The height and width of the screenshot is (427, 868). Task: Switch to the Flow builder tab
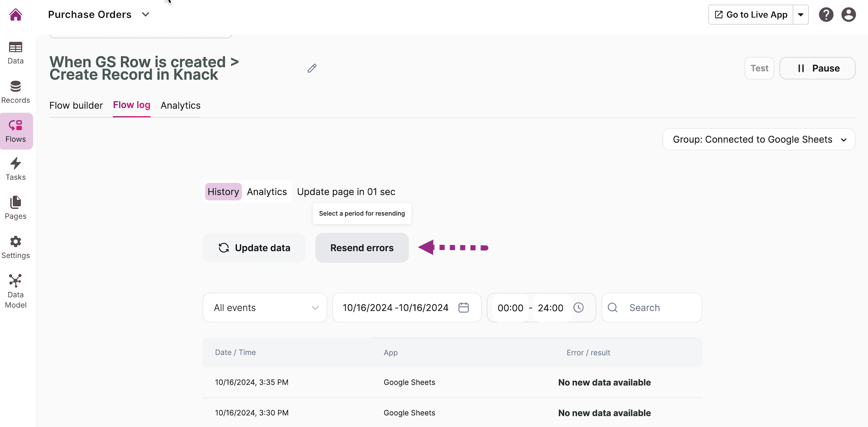(76, 105)
